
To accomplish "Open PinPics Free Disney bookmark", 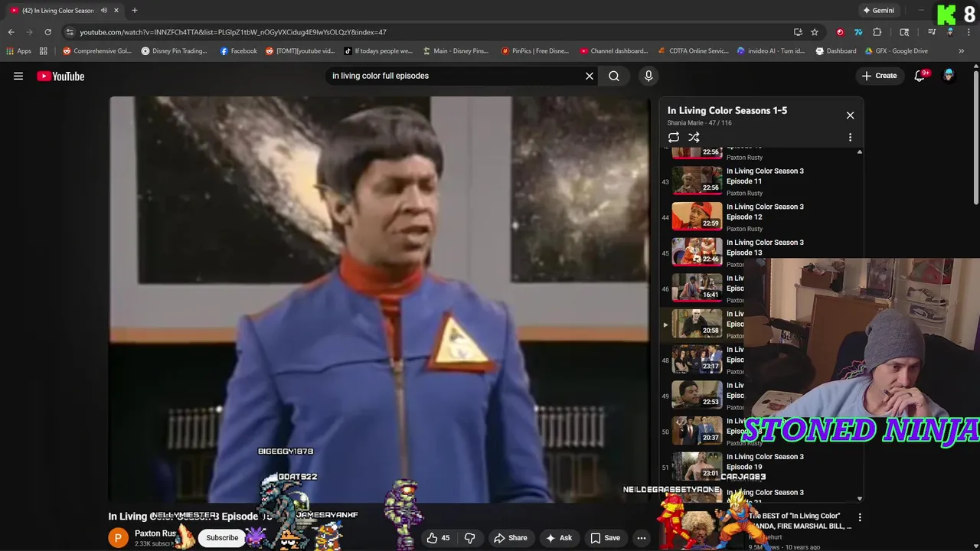I will pos(535,51).
